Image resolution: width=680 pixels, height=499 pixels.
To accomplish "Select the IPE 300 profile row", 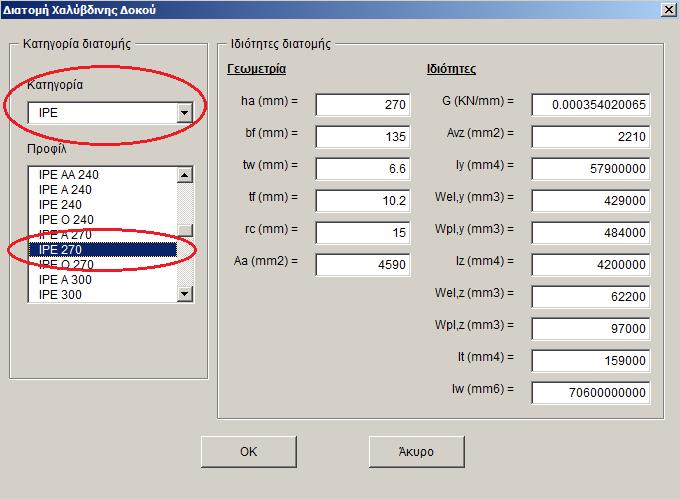I will tap(103, 295).
